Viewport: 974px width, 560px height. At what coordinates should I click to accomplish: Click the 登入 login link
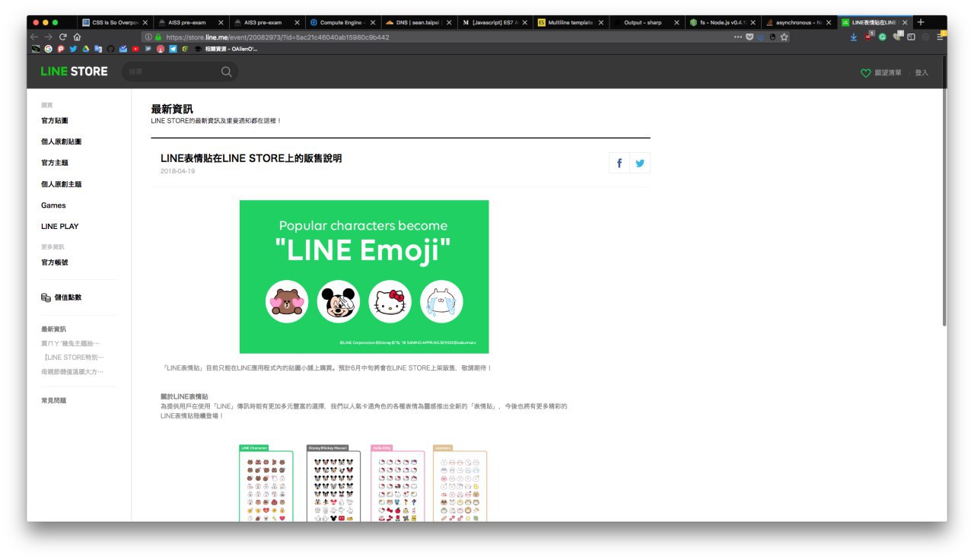pos(921,73)
